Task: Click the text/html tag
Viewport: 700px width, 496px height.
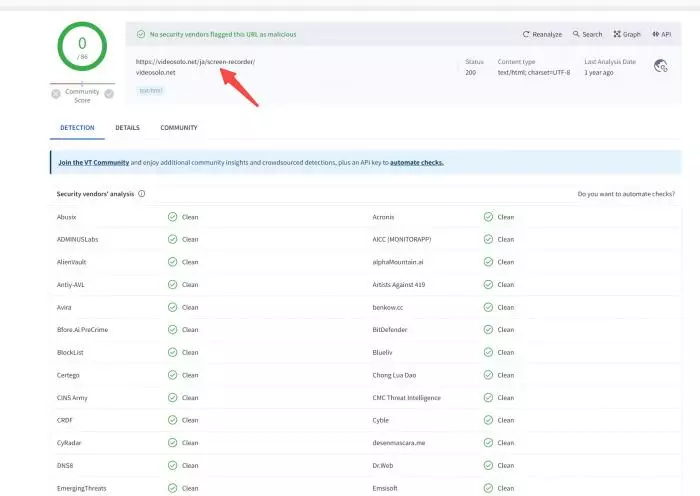Action: tap(151, 91)
